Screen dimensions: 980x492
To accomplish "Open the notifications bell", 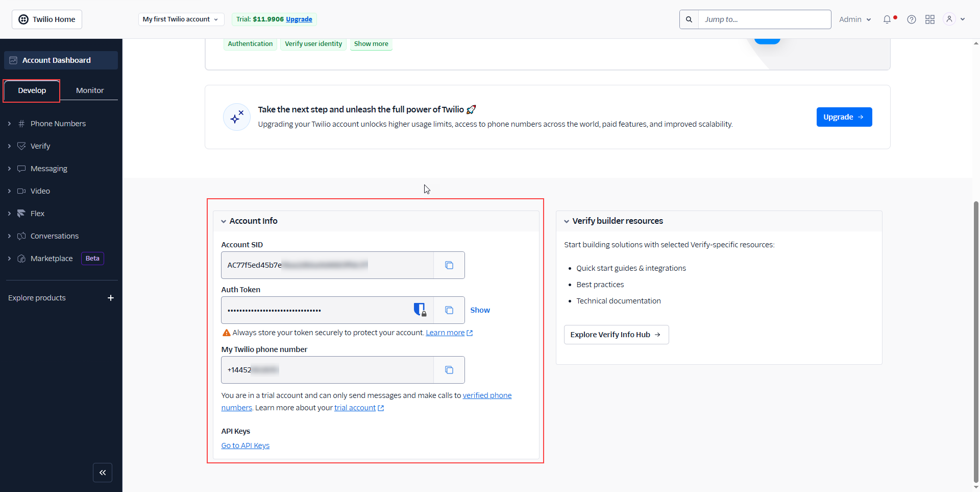I will point(887,19).
